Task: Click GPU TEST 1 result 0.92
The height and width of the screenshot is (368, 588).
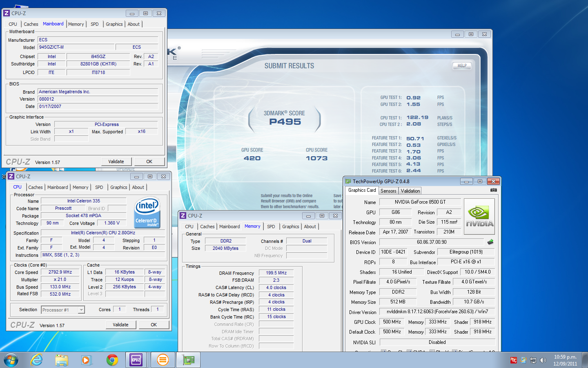Action: click(x=413, y=98)
